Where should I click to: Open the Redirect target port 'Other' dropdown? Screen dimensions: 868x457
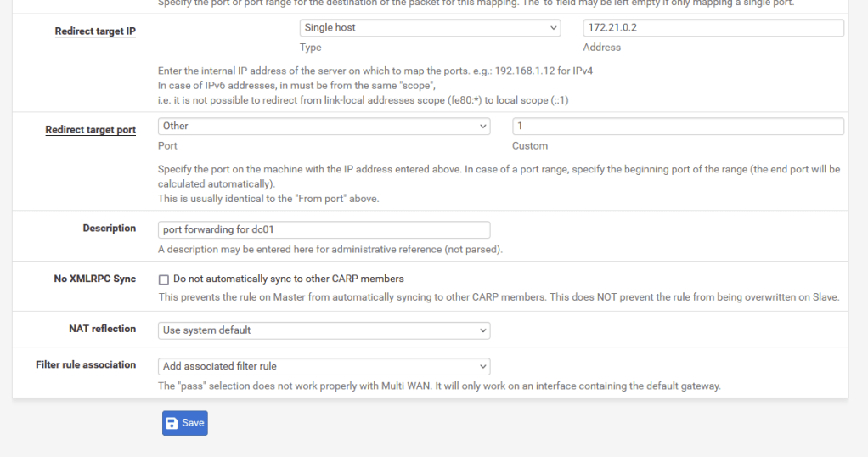[x=324, y=127]
